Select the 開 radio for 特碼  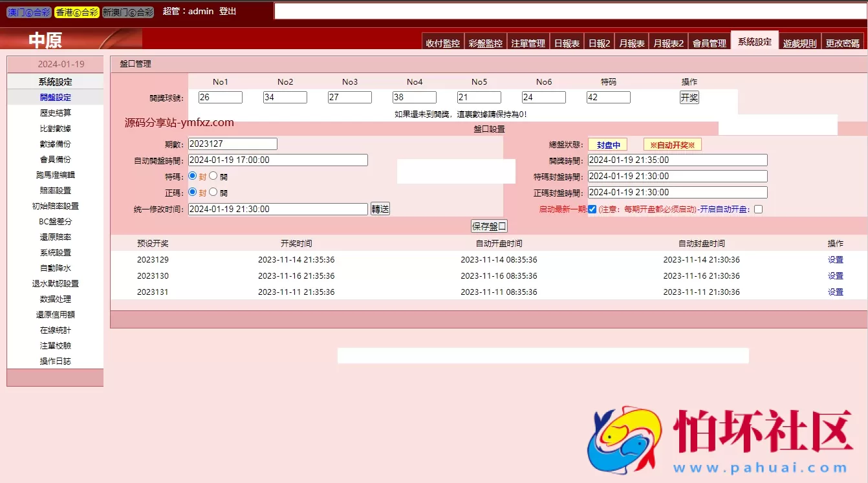tap(213, 176)
